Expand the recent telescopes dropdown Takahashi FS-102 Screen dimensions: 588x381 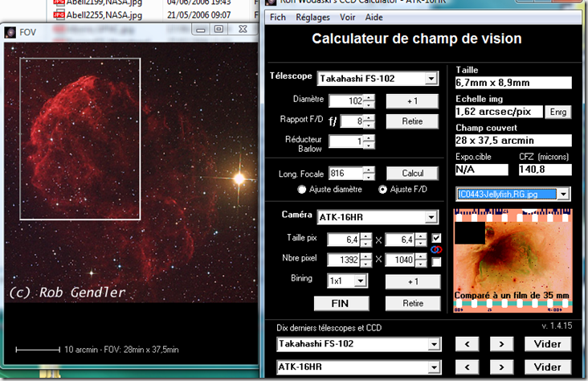coord(434,344)
